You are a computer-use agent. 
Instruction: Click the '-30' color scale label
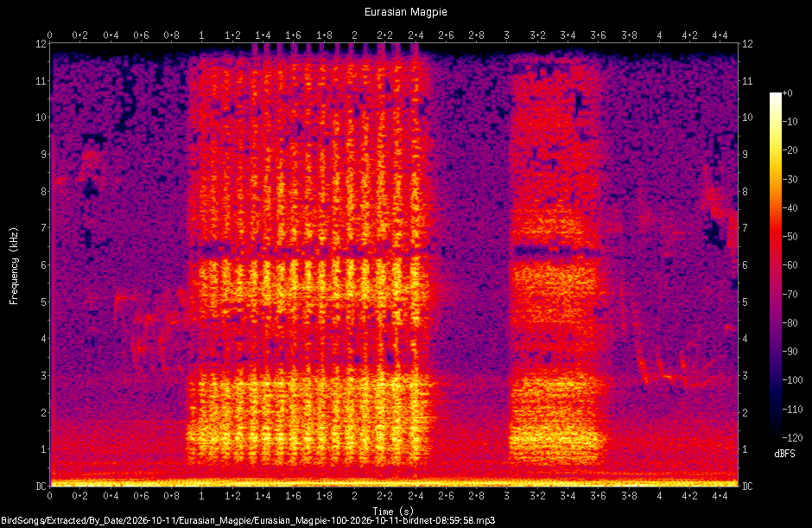[x=790, y=179]
